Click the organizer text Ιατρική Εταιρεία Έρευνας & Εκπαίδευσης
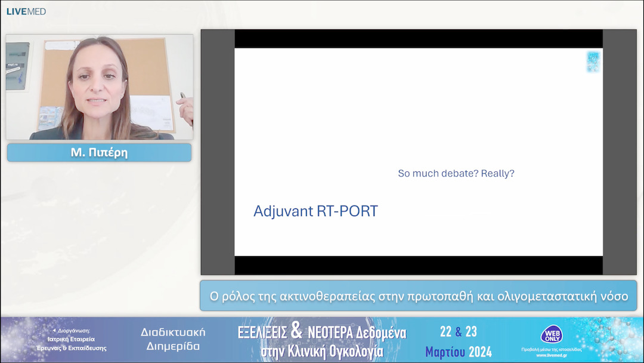Viewport: 644px width, 363px height. point(72,344)
